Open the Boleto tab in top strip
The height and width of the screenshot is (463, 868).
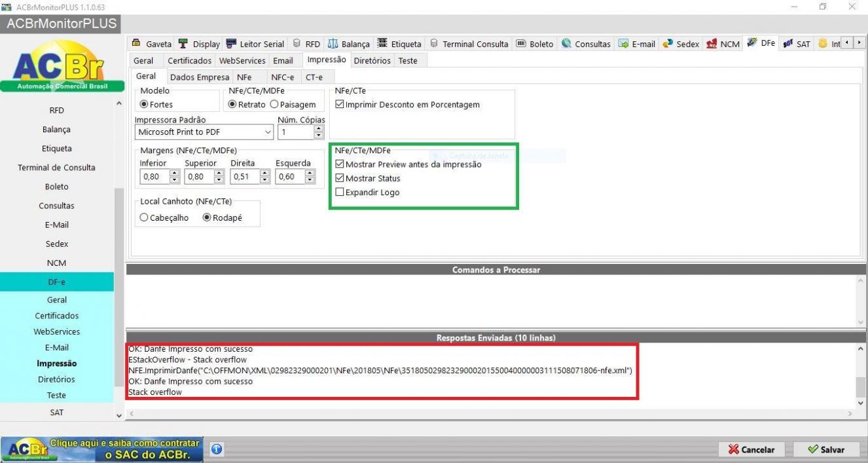point(535,44)
